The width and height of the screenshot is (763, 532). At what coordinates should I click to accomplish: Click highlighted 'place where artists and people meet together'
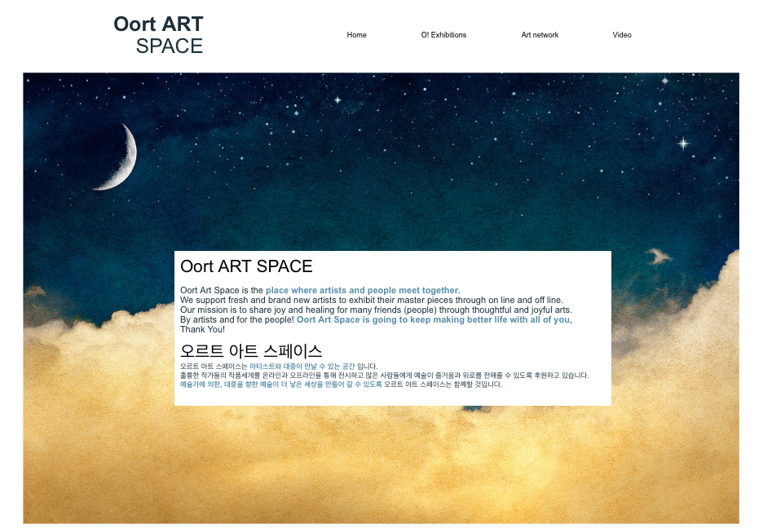(x=362, y=290)
